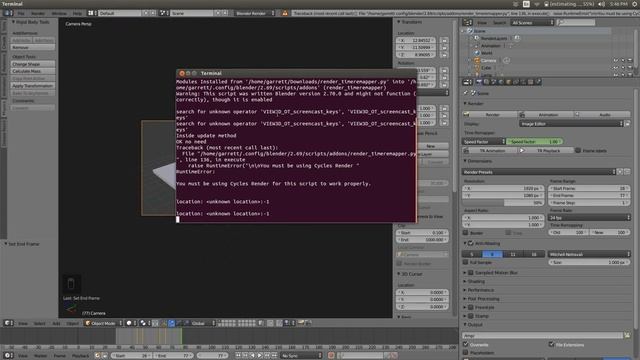Open the No Sync playback dropdown
Viewport: 640px width, 360px height.
pyautogui.click(x=301, y=356)
